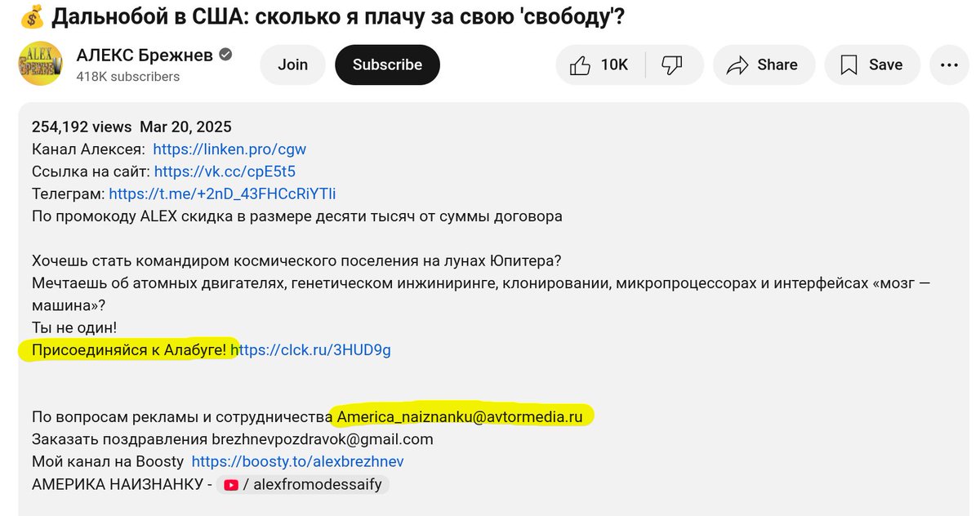Screen dimensions: 980x516
Task: Click the promo code ALEX line
Action: tap(297, 216)
